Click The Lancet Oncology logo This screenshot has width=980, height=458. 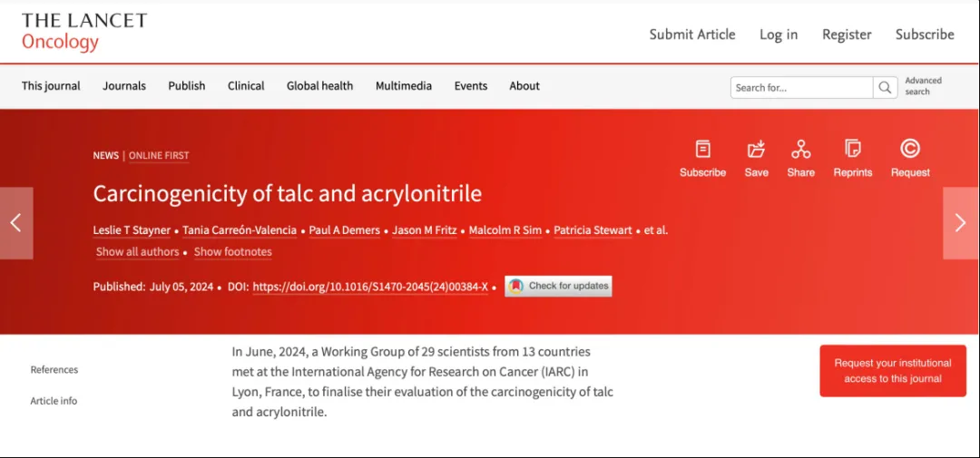[x=83, y=32]
